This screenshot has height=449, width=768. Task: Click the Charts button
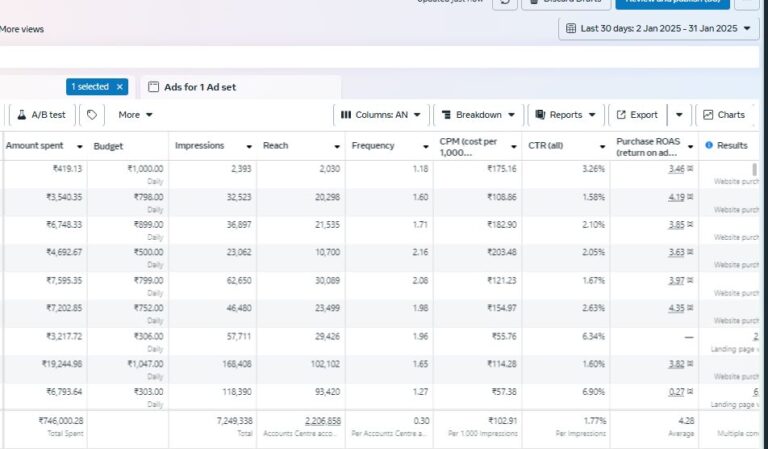click(x=724, y=115)
